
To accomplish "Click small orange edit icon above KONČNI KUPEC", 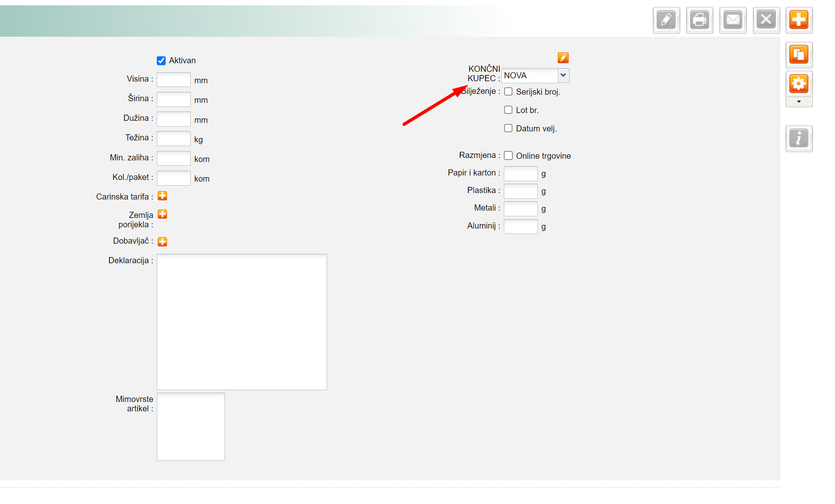I will 563,58.
